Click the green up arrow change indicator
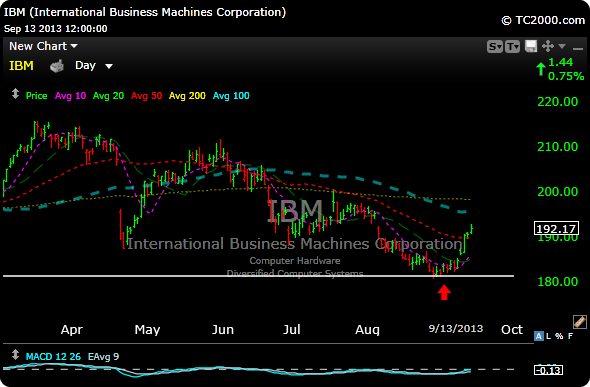 click(x=541, y=69)
